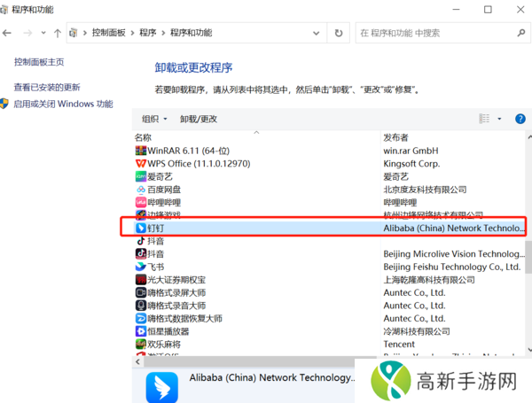The width and height of the screenshot is (532, 403).
Task: Click the refresh button in address bar
Action: pyautogui.click(x=339, y=33)
